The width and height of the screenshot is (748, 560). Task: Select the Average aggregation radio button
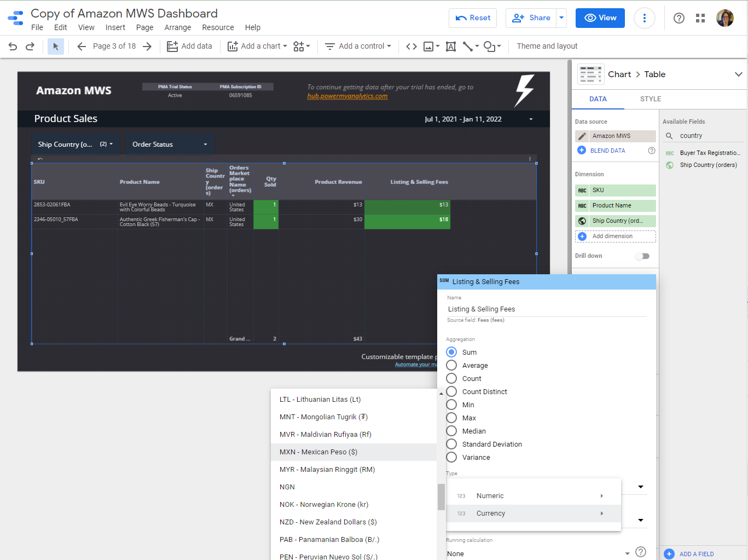pyautogui.click(x=451, y=365)
